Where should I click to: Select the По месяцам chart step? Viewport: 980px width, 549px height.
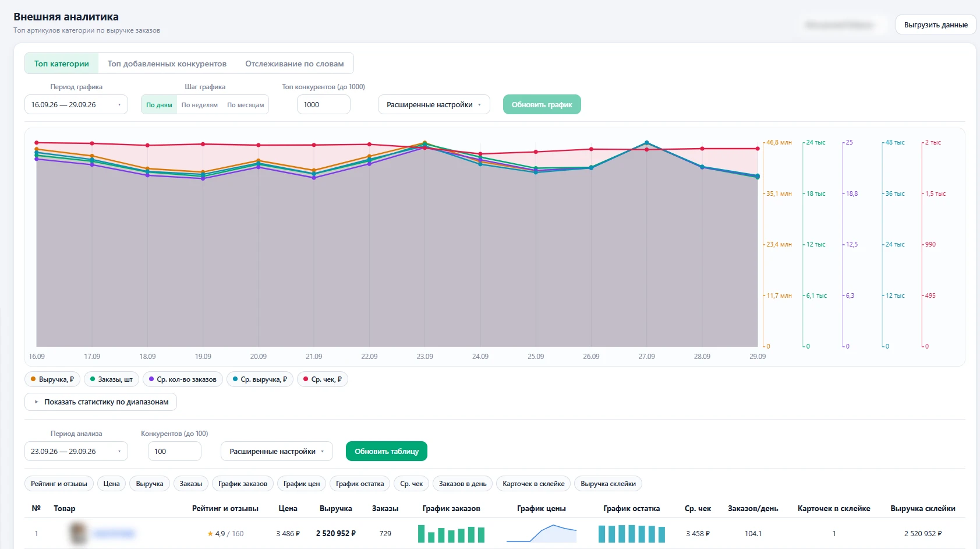[x=246, y=105]
